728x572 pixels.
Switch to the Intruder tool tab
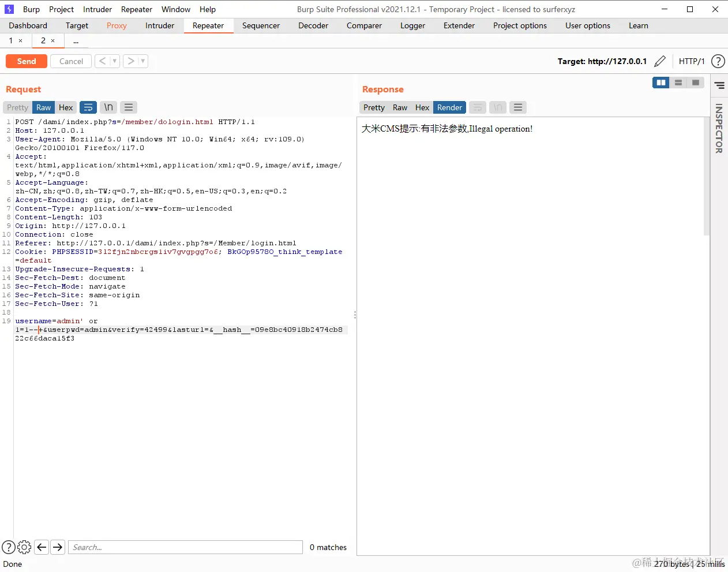pos(160,25)
